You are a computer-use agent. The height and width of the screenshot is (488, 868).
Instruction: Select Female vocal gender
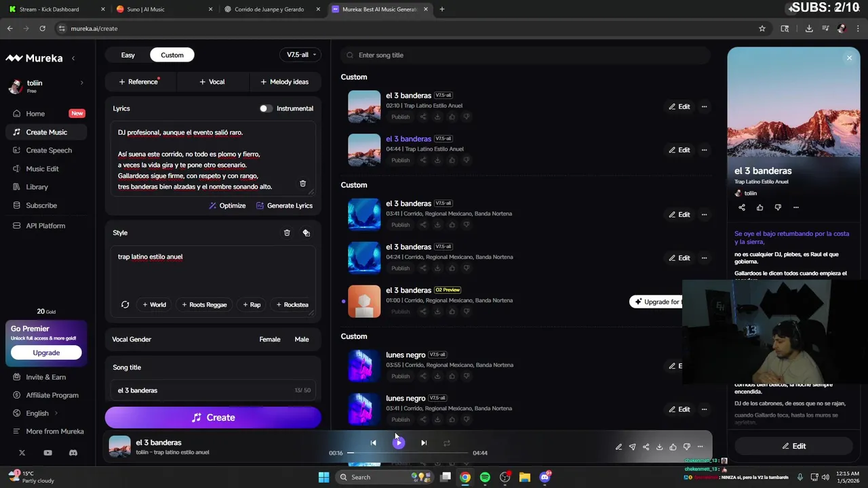(x=270, y=339)
